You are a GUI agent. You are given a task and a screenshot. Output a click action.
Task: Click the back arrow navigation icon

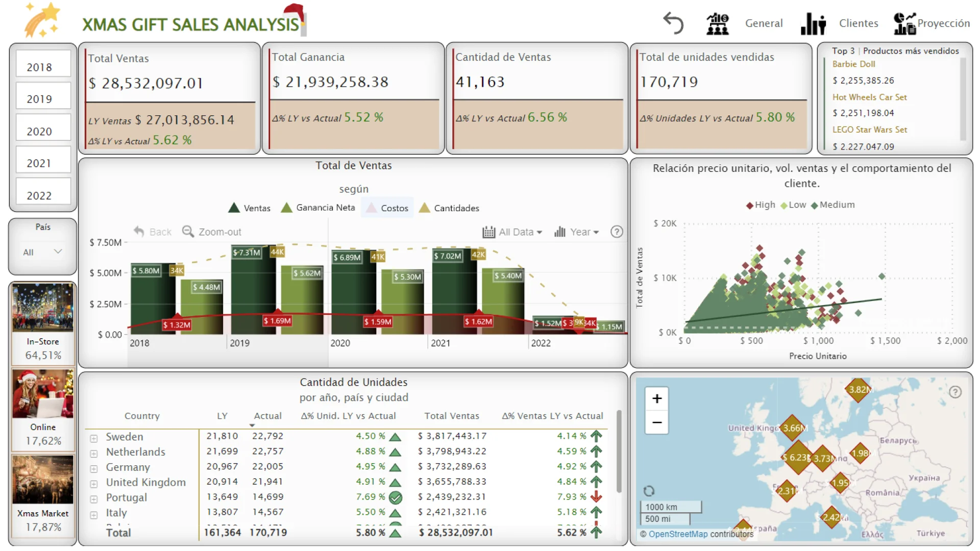pos(673,23)
